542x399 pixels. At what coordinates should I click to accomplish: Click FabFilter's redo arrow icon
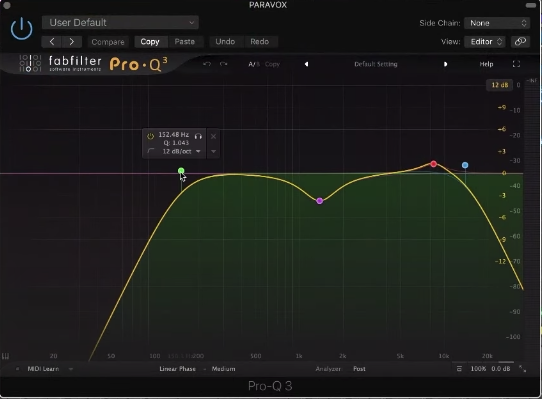click(x=223, y=64)
